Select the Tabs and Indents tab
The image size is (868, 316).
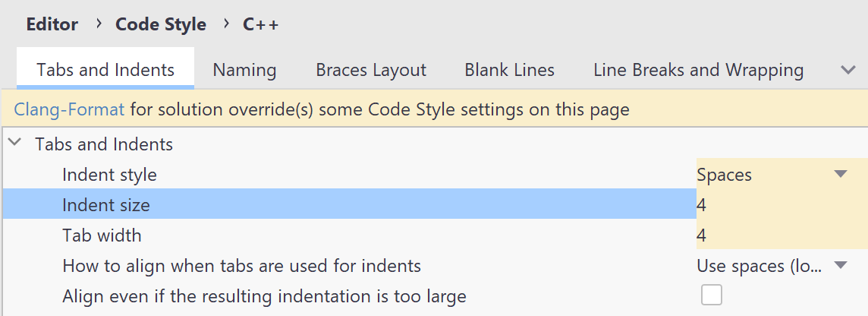[105, 71]
